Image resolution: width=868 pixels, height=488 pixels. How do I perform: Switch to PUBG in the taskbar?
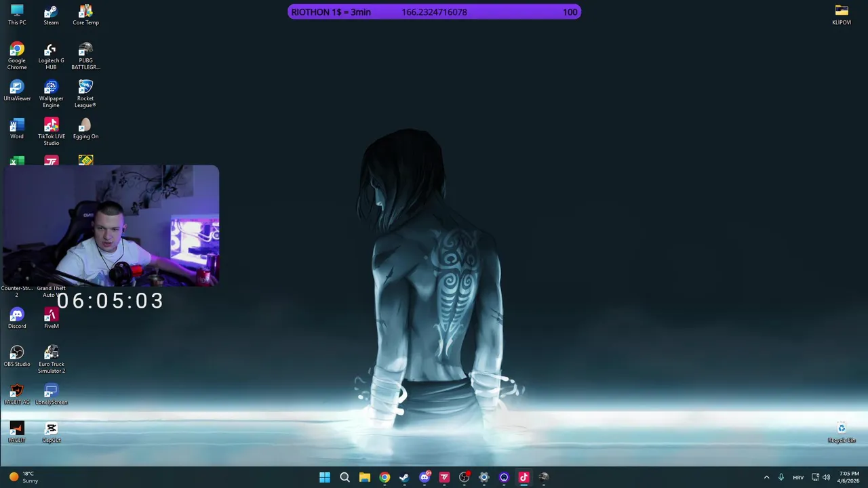(x=543, y=477)
